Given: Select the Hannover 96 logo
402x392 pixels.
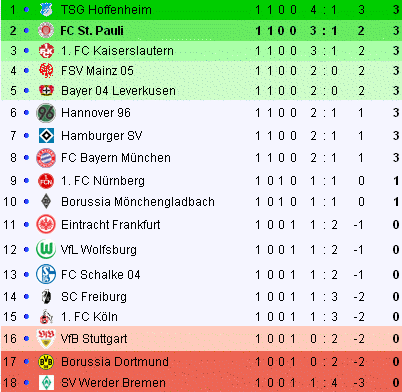Looking at the screenshot, I should [46, 113].
